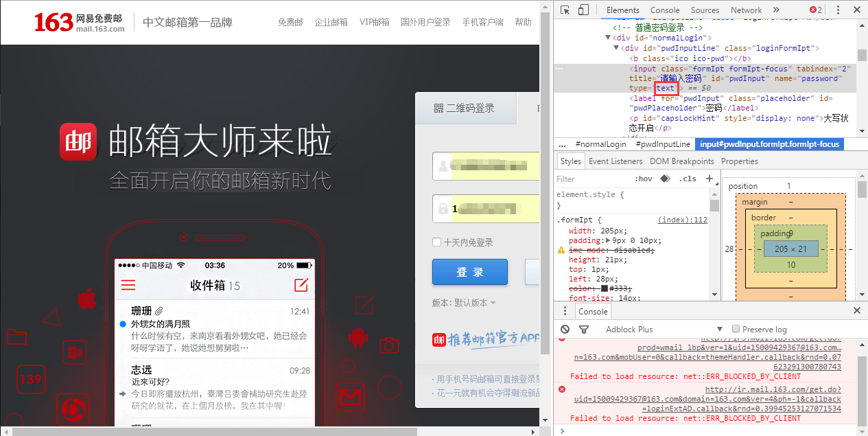Image resolution: width=868 pixels, height=436 pixels.
Task: Open the 帮助 help link
Action: tap(523, 22)
